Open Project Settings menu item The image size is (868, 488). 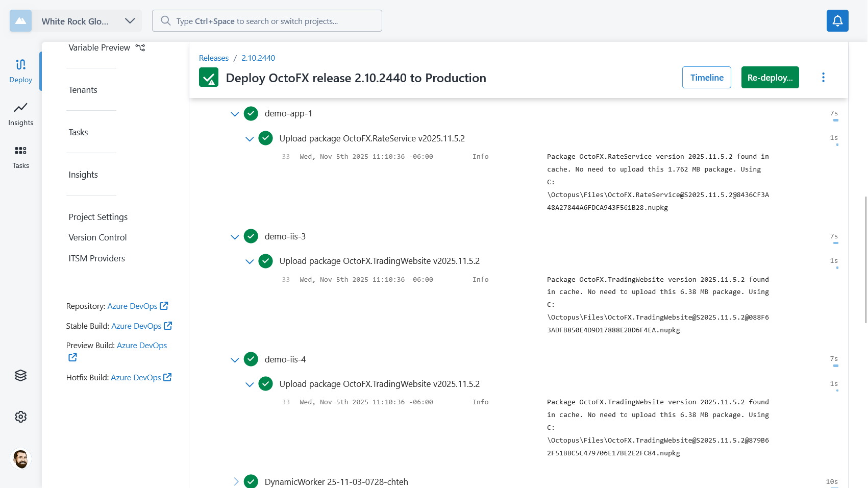(98, 217)
